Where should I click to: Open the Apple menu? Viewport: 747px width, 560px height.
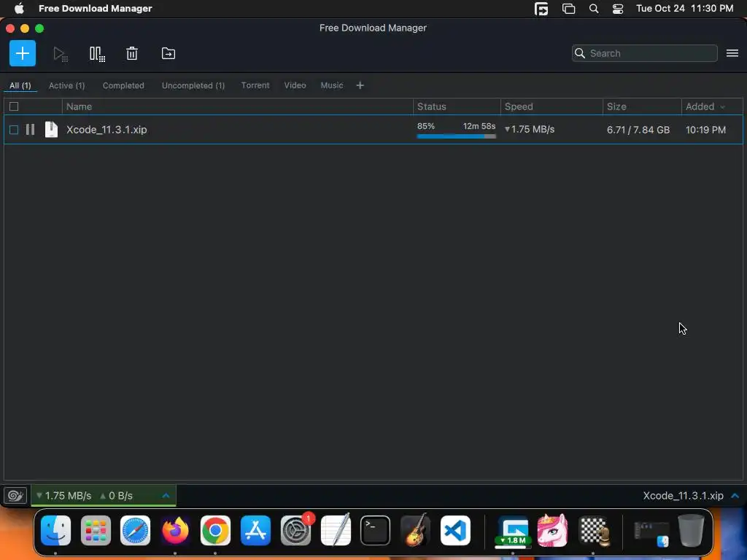point(19,9)
